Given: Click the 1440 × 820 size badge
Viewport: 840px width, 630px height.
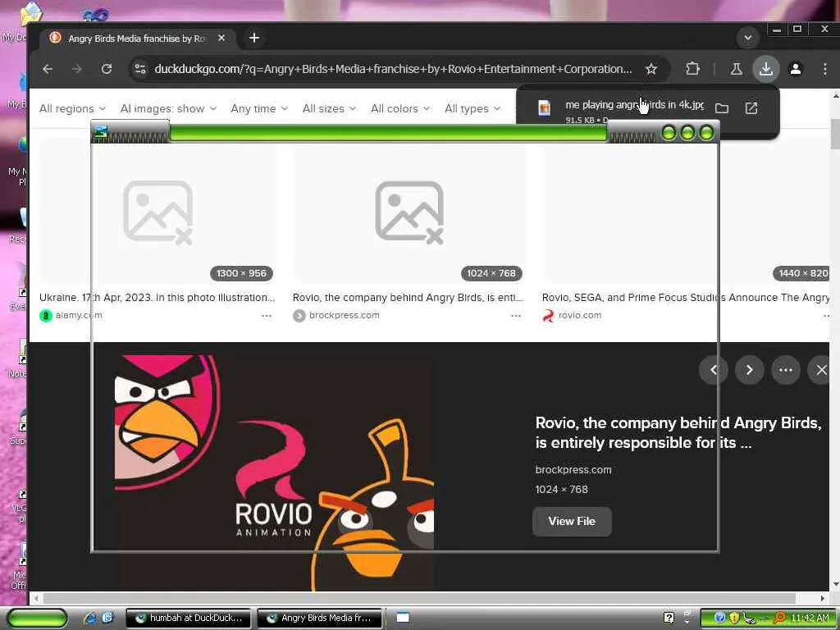Looking at the screenshot, I should pos(801,273).
